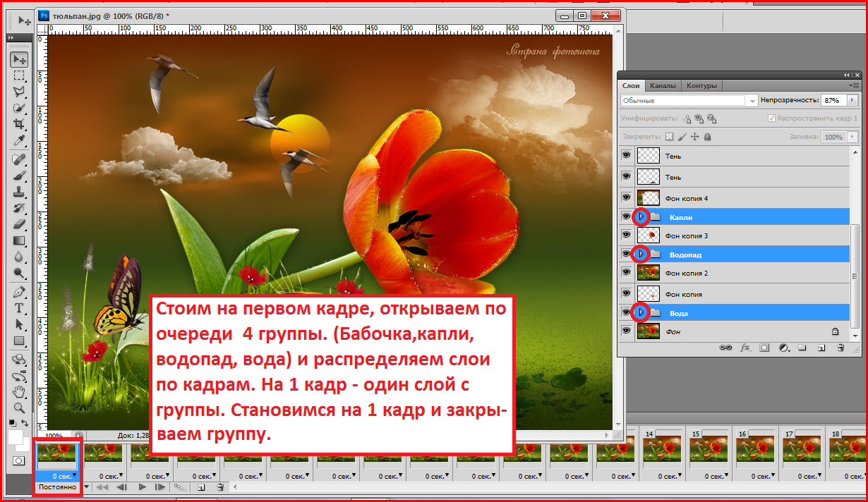The width and height of the screenshot is (868, 502).
Task: Add a layer mask
Action: coord(765,348)
